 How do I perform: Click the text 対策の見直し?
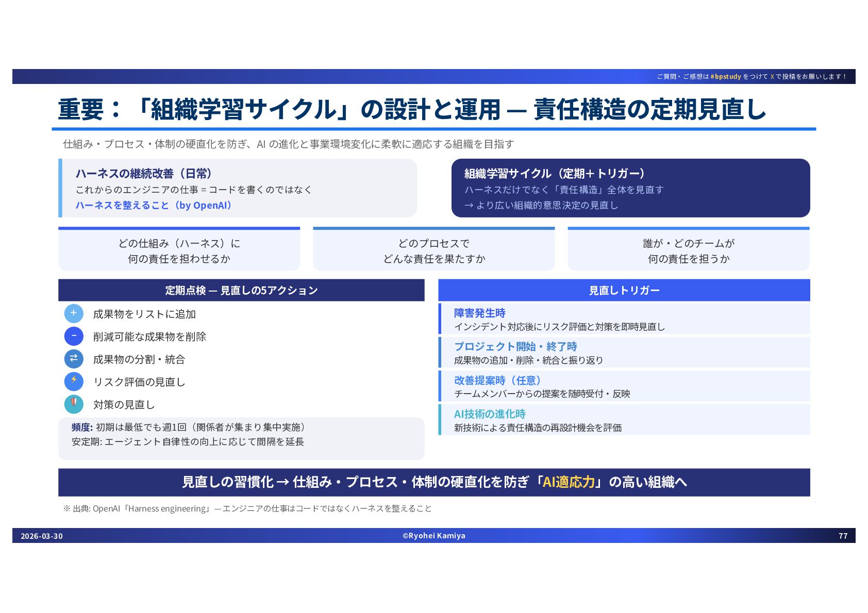click(x=124, y=405)
